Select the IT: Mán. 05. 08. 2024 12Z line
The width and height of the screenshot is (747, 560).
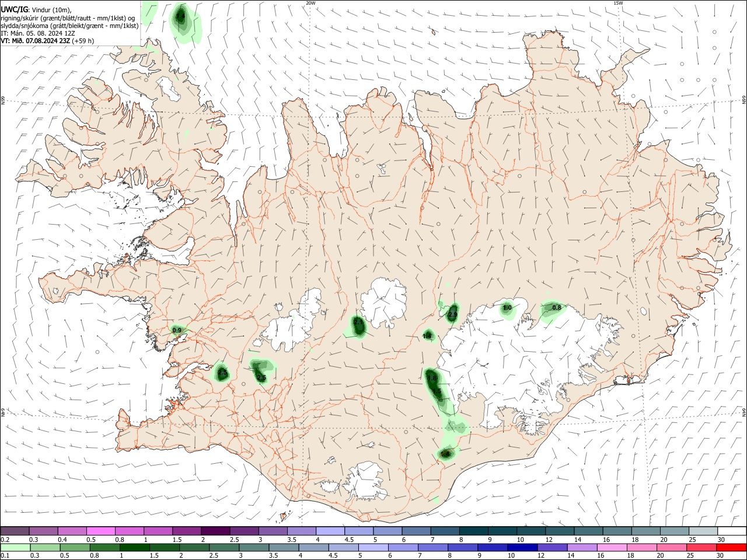[x=38, y=33]
